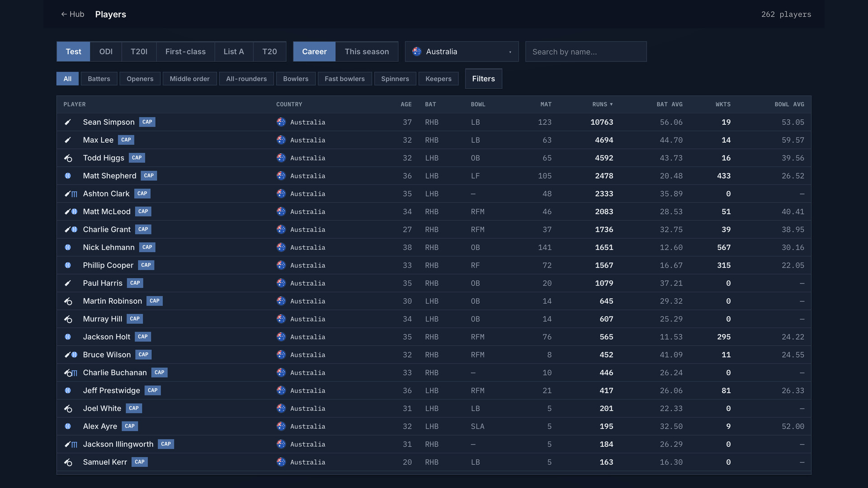Screen dimensions: 868x488
Task: Toggle the All-rounders role filter
Action: coord(246,79)
